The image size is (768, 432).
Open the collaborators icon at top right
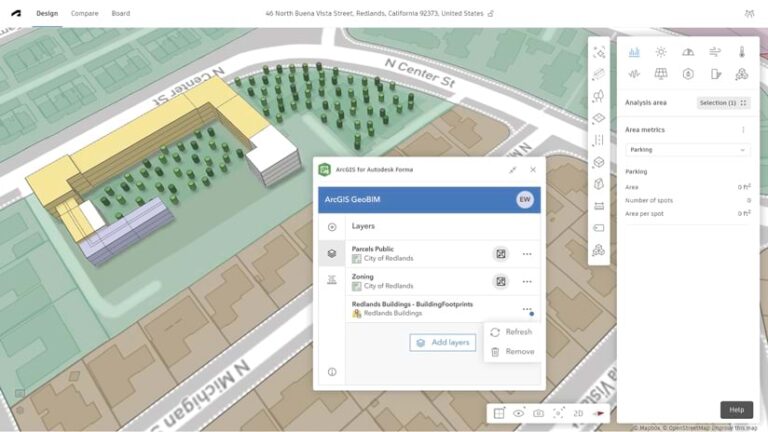click(749, 14)
